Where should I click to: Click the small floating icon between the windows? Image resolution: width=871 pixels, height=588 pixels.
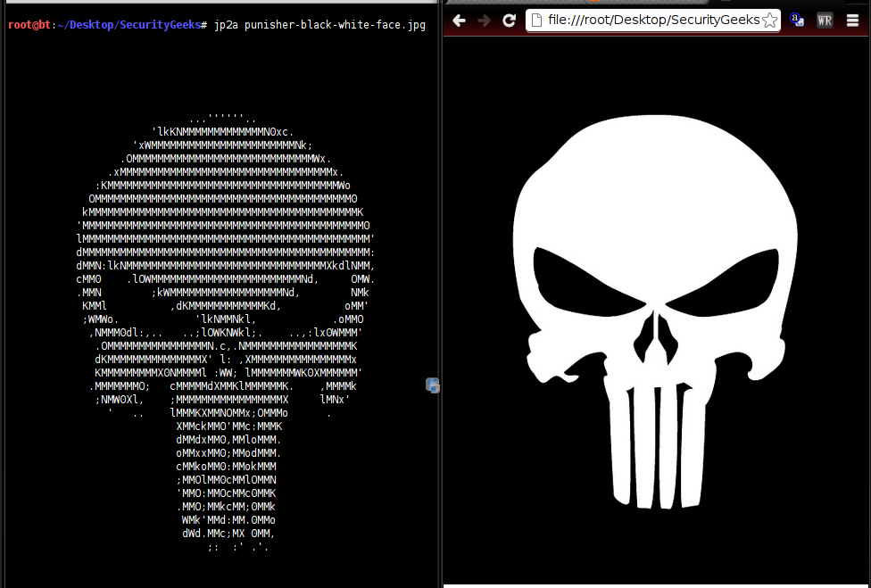[432, 385]
